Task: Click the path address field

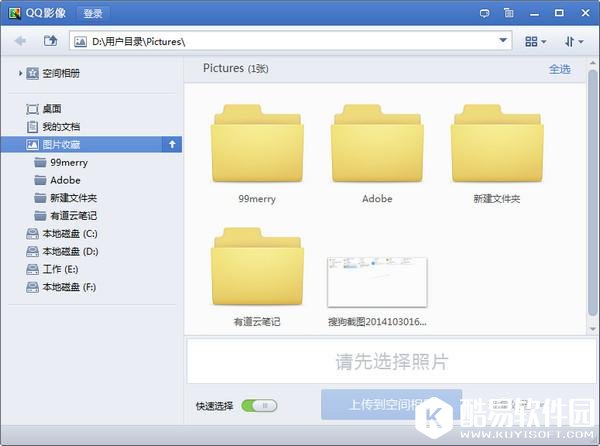Action: click(290, 41)
